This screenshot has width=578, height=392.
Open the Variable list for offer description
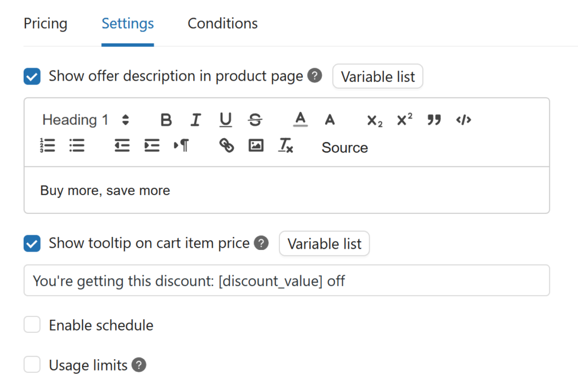click(378, 76)
